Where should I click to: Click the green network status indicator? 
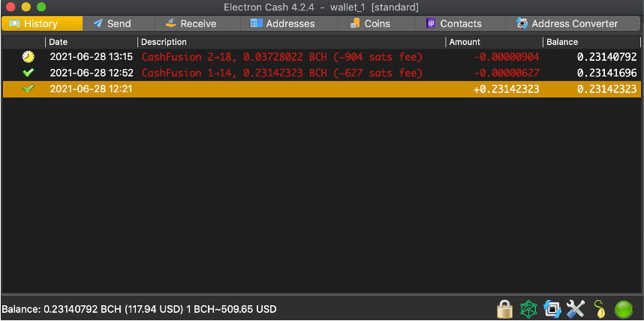(x=623, y=308)
